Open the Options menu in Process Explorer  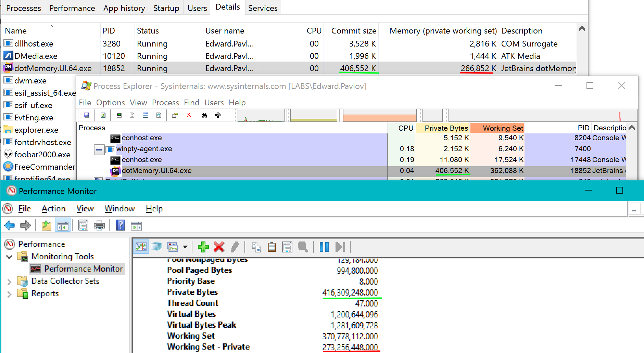coord(111,103)
